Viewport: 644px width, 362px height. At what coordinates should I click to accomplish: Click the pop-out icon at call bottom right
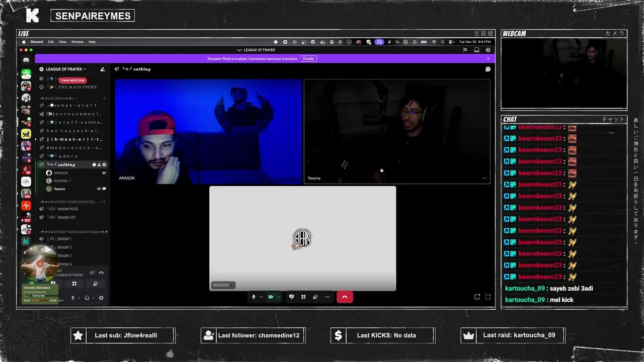(477, 297)
